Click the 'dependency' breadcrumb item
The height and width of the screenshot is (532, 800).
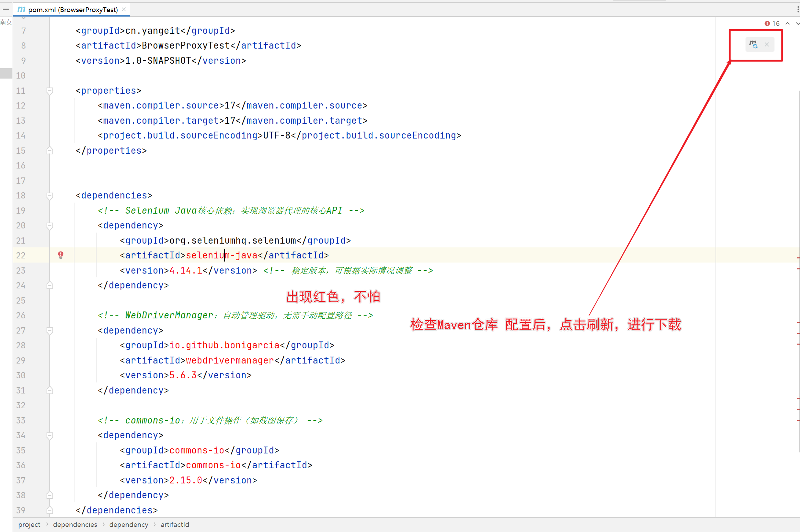point(129,524)
